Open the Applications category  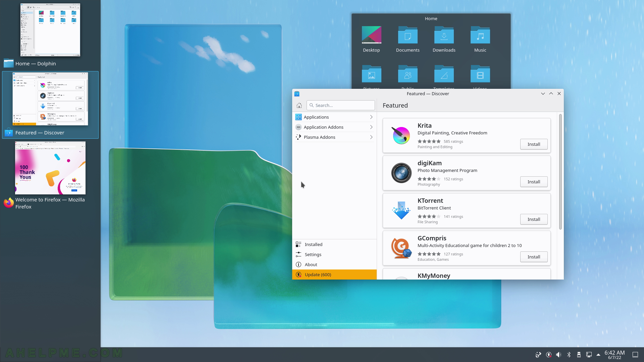click(x=334, y=117)
